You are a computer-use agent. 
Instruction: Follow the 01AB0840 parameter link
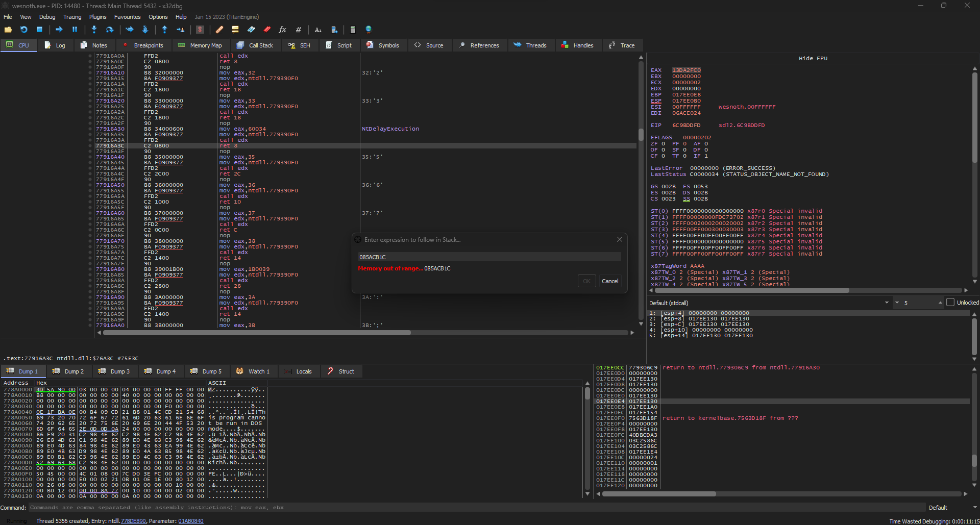click(x=191, y=521)
